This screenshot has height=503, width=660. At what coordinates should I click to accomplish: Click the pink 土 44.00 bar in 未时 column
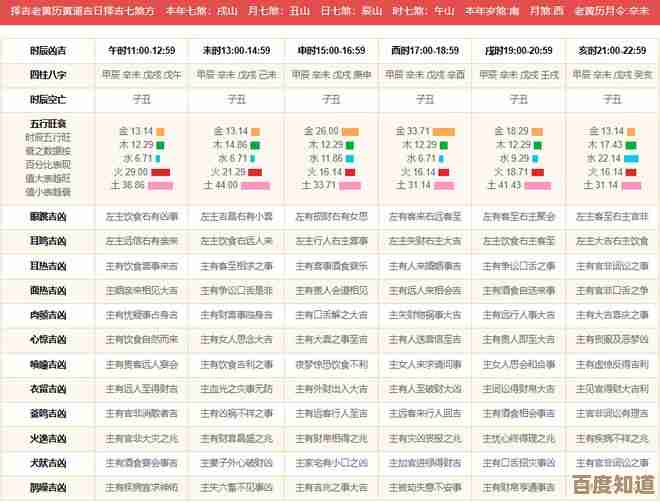[x=255, y=185]
